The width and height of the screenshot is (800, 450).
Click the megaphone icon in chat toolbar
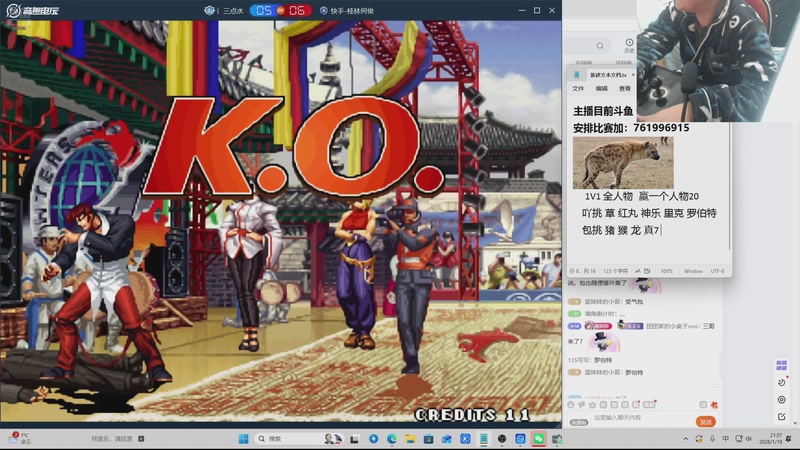(x=581, y=405)
